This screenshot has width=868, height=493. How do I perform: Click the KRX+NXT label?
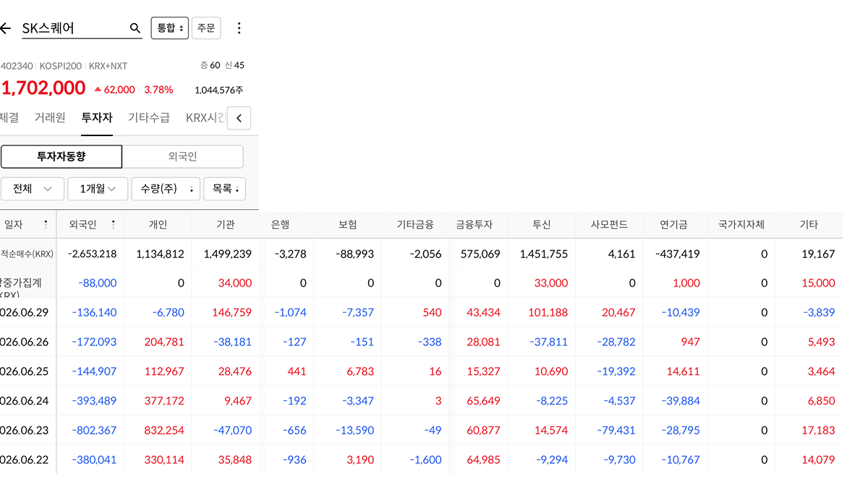[108, 66]
